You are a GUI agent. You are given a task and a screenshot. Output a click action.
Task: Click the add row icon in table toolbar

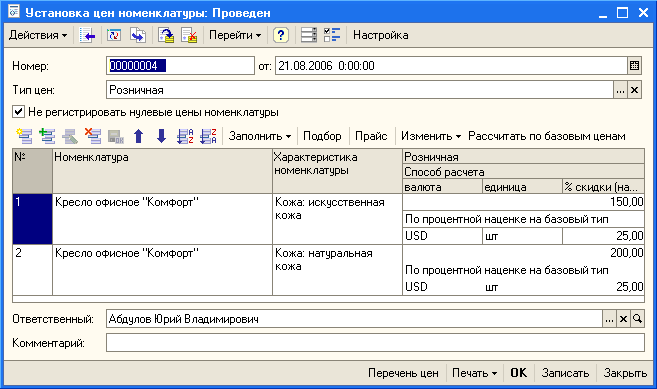24,136
